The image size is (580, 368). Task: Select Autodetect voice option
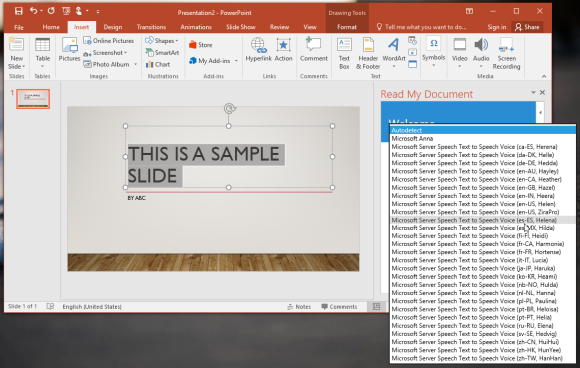pos(483,130)
